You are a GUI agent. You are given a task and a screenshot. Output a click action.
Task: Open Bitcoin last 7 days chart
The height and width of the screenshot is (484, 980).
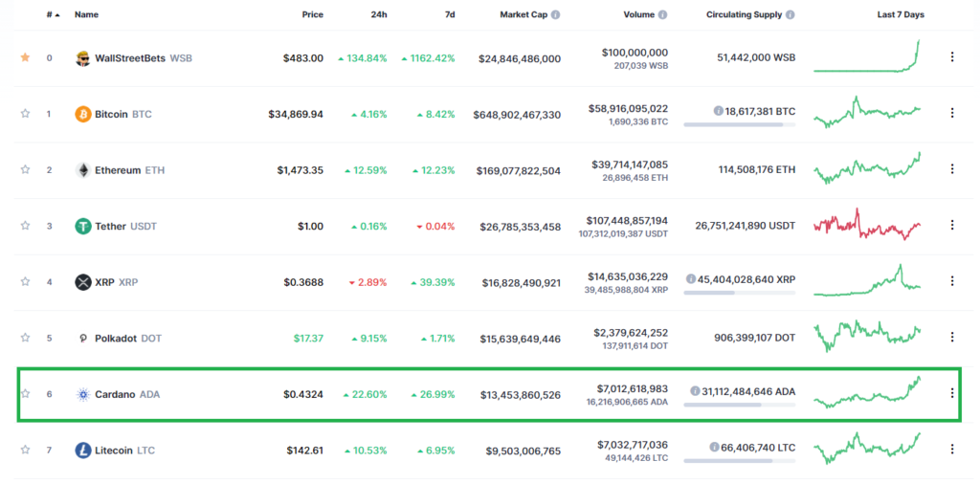coord(867,113)
